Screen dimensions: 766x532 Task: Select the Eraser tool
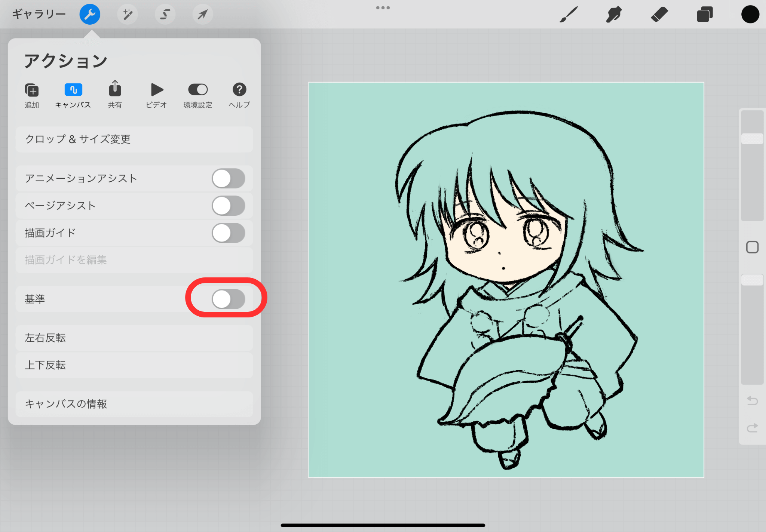(x=659, y=15)
